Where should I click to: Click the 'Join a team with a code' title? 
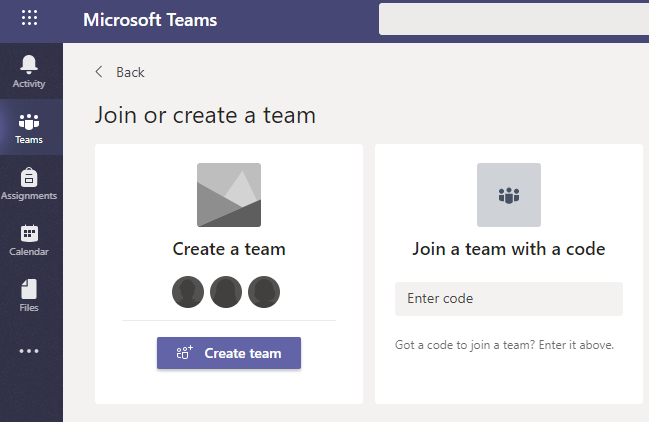click(x=509, y=249)
